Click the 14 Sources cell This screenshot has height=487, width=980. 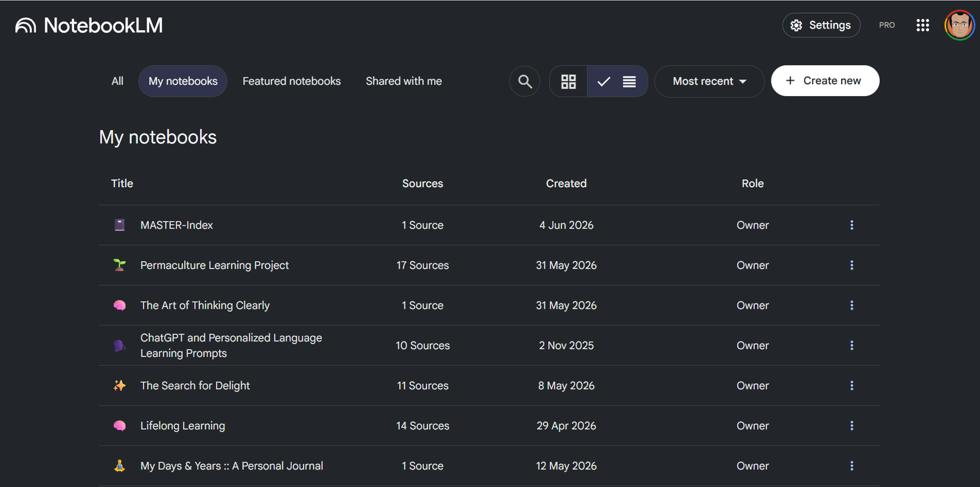click(422, 426)
